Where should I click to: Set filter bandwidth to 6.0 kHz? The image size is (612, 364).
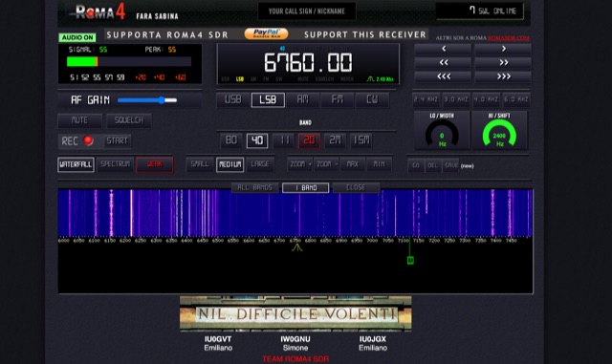pos(516,100)
